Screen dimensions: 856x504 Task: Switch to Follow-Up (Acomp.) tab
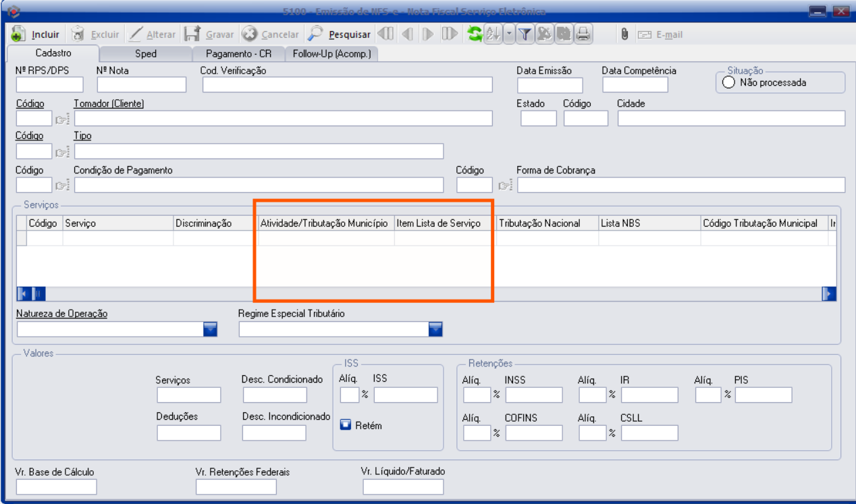pyautogui.click(x=331, y=54)
